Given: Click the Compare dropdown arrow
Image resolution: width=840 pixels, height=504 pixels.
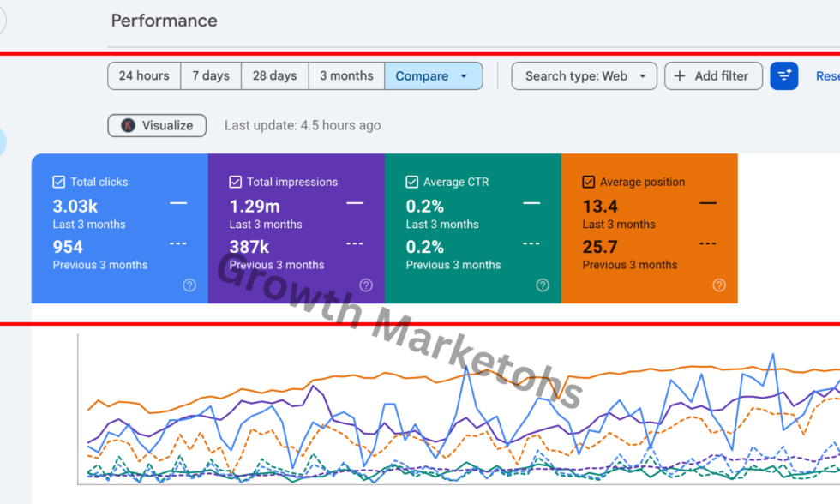Looking at the screenshot, I should pyautogui.click(x=464, y=76).
